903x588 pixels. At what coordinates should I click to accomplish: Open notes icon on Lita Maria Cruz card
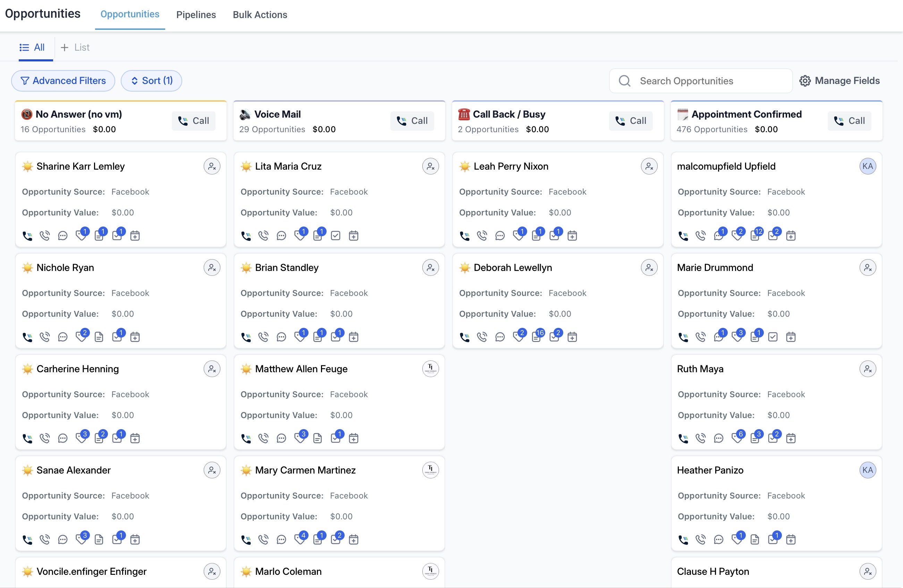(x=318, y=236)
